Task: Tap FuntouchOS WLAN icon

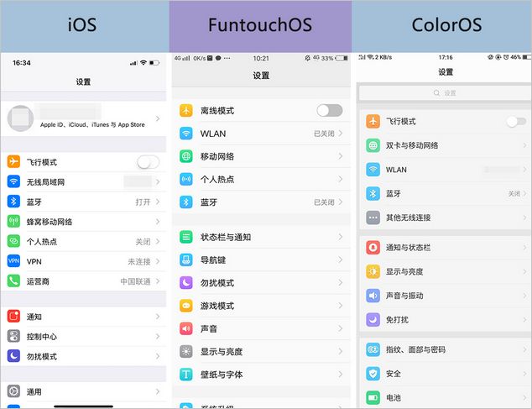Action: pyautogui.click(x=186, y=134)
